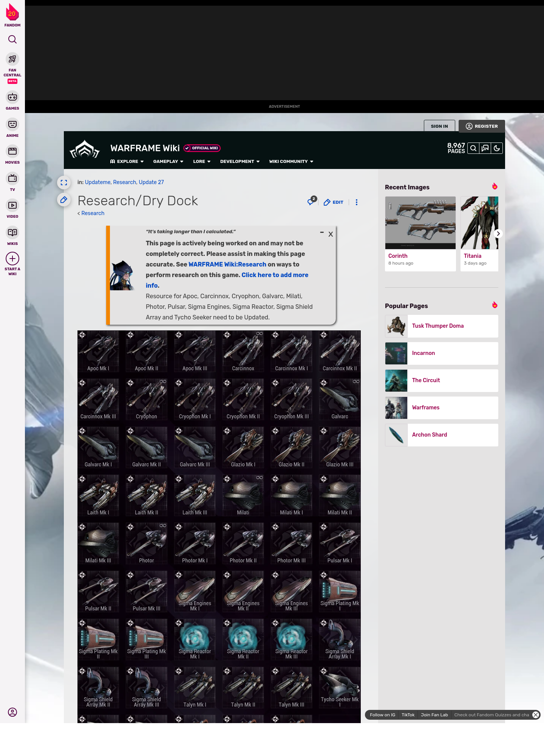Click the Official Wiki badge

[202, 148]
